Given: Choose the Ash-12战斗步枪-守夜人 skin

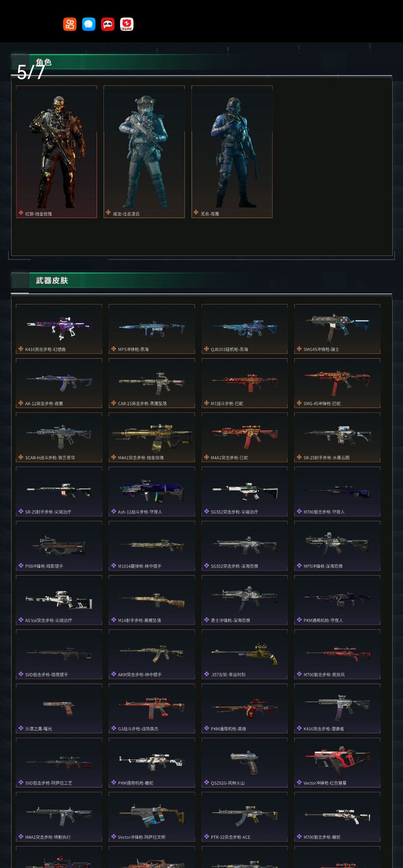Looking at the screenshot, I should (152, 492).
